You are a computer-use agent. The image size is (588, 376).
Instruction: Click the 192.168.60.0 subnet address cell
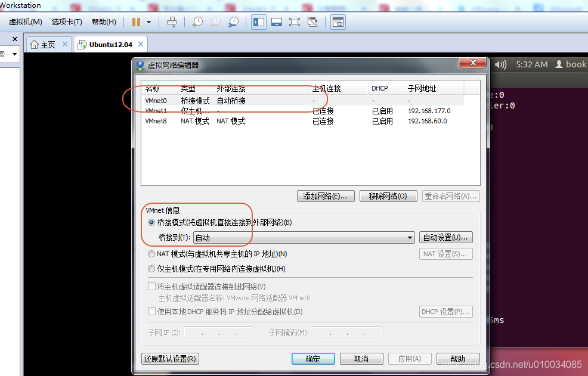point(428,121)
